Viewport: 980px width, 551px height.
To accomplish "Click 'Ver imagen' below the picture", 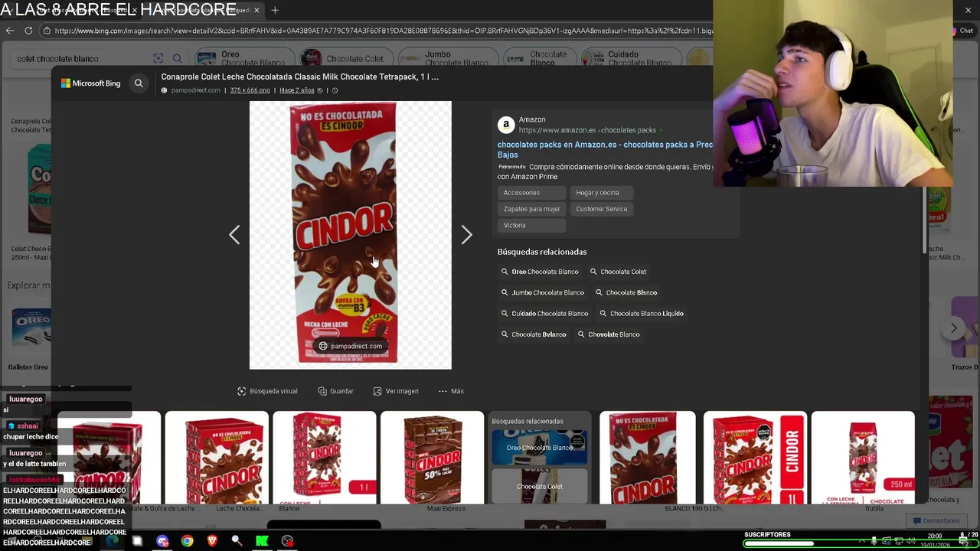I will tap(396, 391).
